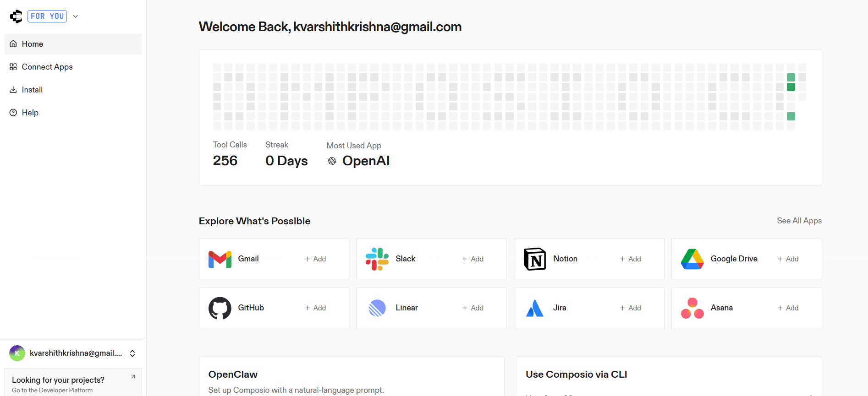
Task: Click the Asana app name label
Action: (722, 308)
